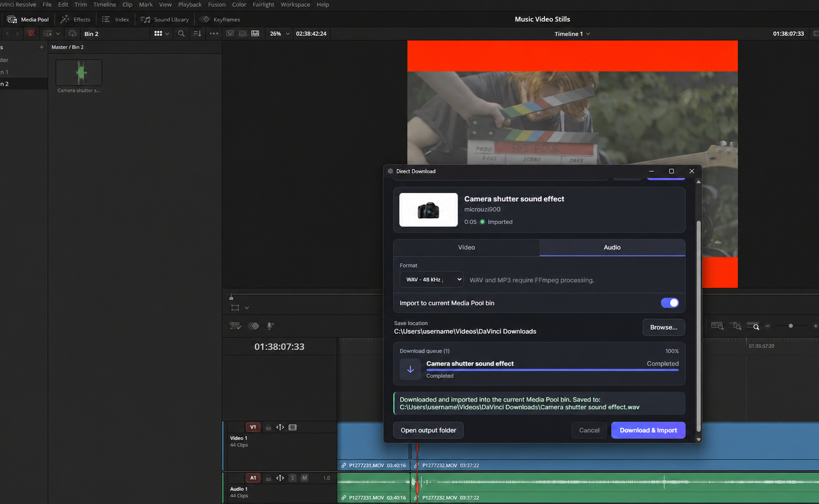Lock the Audio 1 track

(x=269, y=478)
